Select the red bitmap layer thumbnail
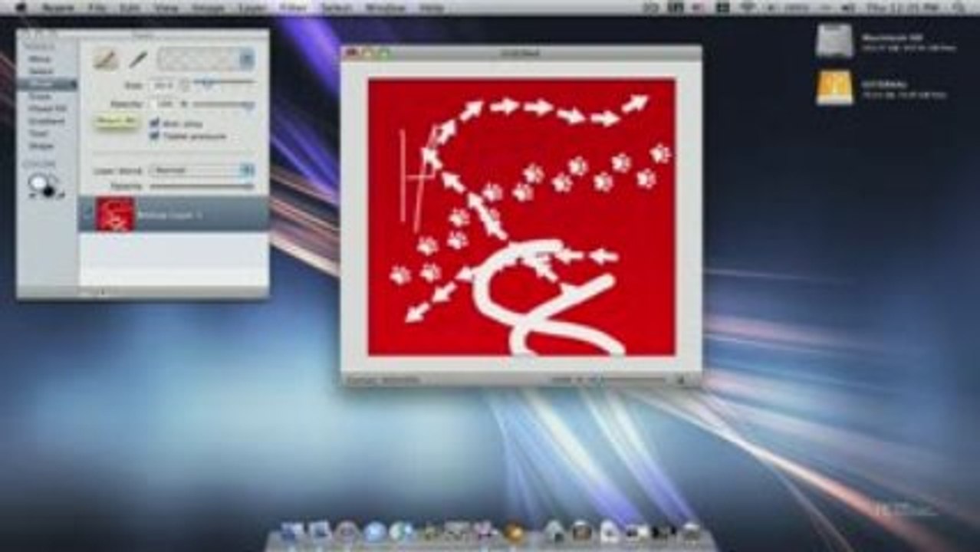980x552 pixels. (115, 215)
